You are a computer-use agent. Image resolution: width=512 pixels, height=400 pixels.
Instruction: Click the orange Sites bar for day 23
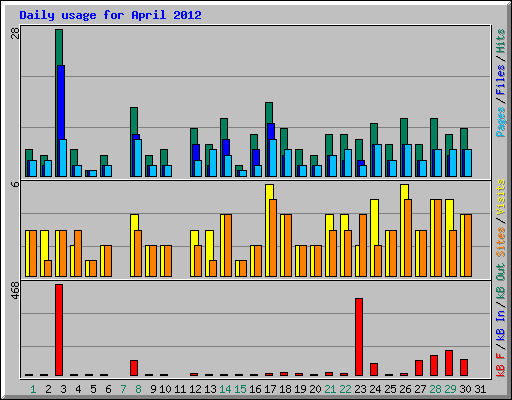click(363, 245)
